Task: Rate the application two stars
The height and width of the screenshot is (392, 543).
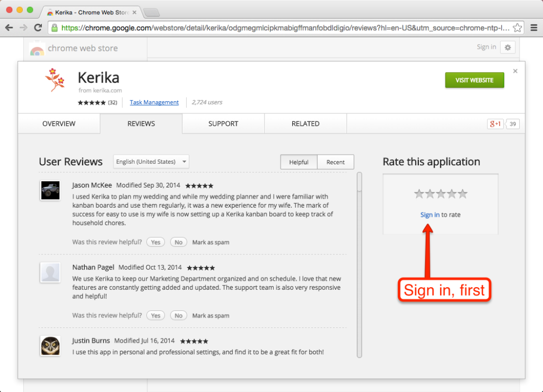Action: [430, 194]
